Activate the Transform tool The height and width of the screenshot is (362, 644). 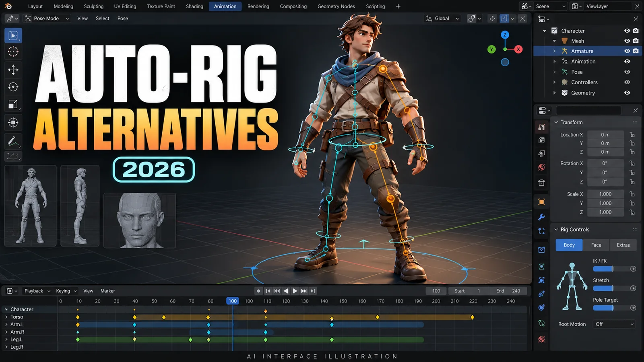[13, 122]
